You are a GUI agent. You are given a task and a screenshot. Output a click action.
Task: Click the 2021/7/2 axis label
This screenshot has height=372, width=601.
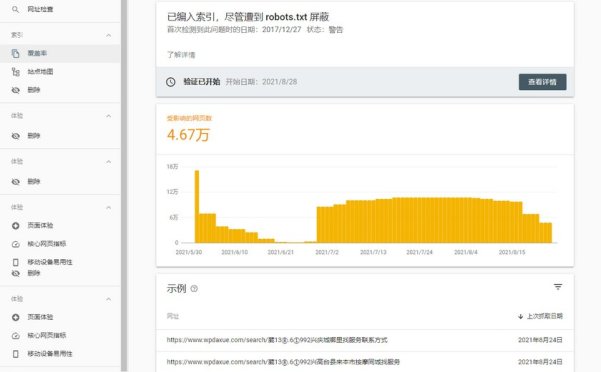(327, 252)
